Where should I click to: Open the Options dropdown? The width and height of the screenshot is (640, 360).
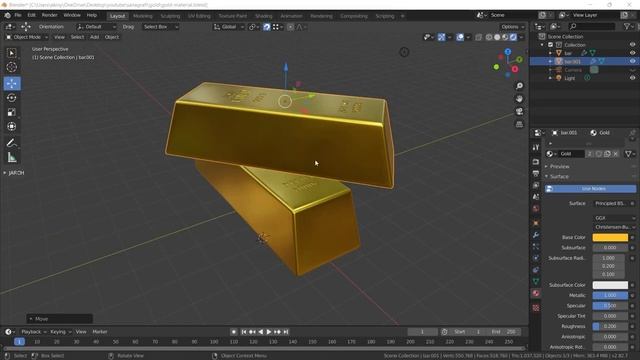[x=513, y=27]
